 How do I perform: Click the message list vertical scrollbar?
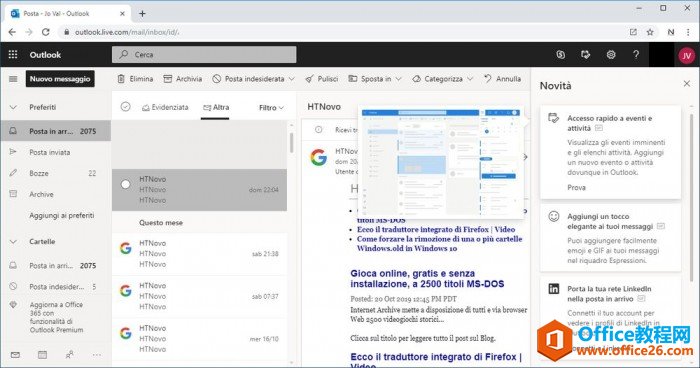pos(292,142)
